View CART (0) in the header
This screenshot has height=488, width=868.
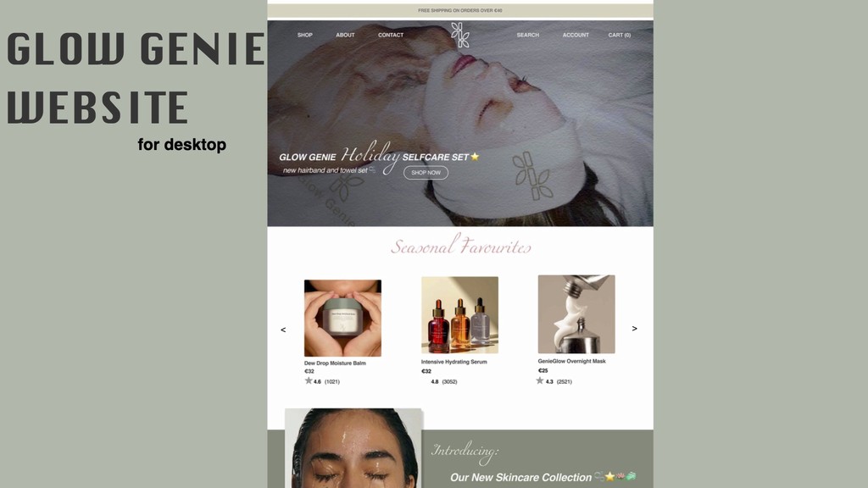coord(620,35)
